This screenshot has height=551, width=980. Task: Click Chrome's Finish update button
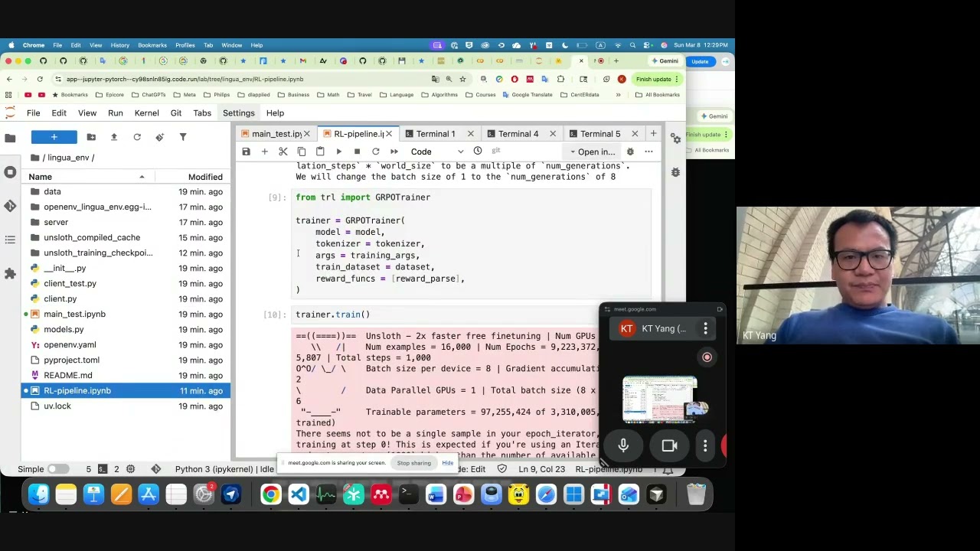(x=657, y=79)
